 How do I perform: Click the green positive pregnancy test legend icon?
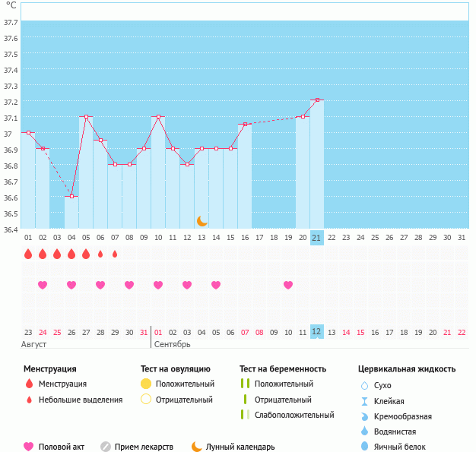[x=245, y=384]
